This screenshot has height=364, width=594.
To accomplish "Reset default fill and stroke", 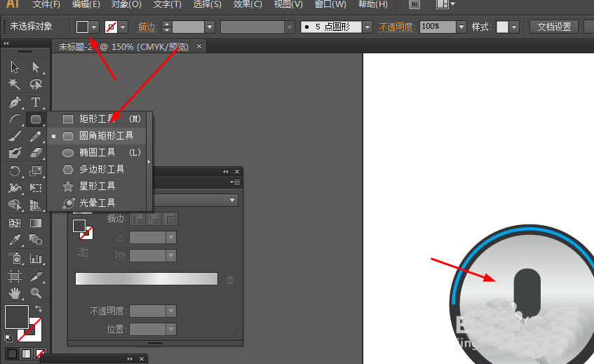I will [8, 337].
